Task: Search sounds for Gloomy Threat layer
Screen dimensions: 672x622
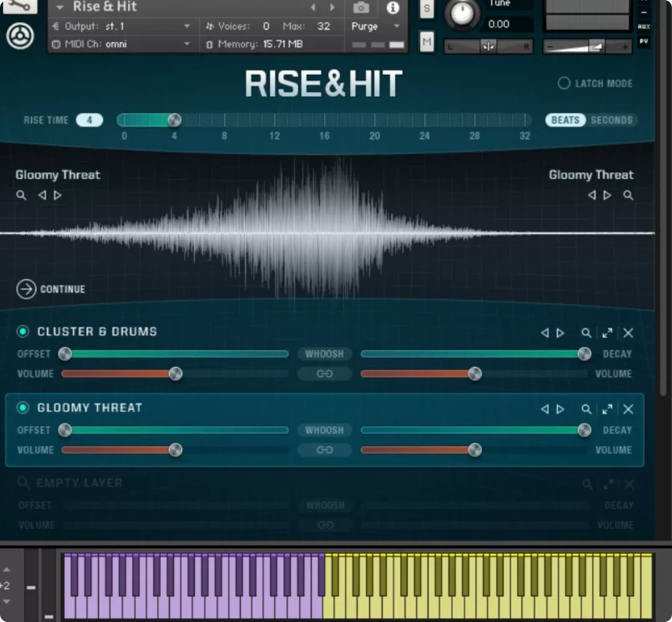Action: [x=587, y=410]
